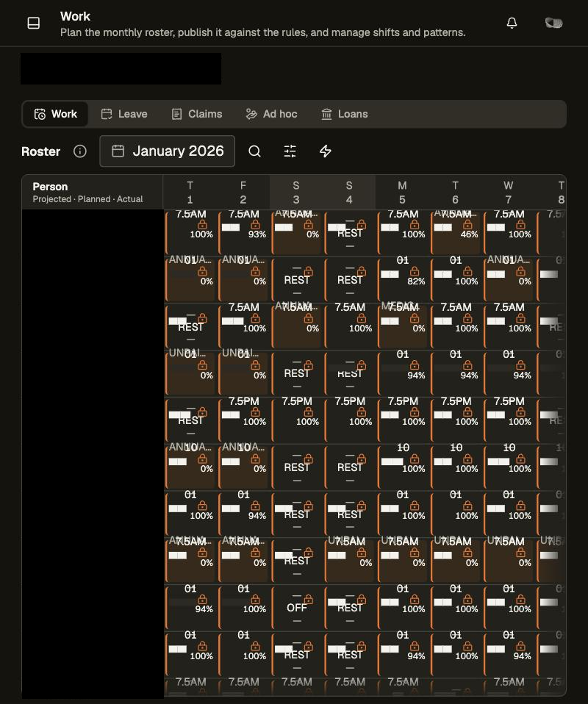Click the progress bar in the 82% cell
Image resolution: width=588 pixels, height=704 pixels.
(x=390, y=274)
